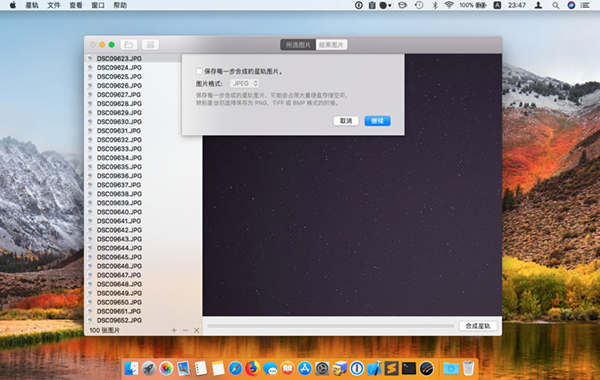The width and height of the screenshot is (600, 380).
Task: Select DSC09645.JPG in the file list
Action: coord(143,257)
